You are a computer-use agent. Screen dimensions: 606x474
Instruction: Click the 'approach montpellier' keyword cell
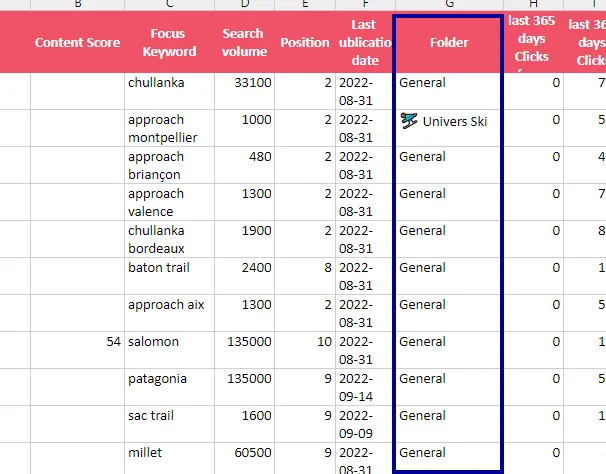click(x=170, y=128)
